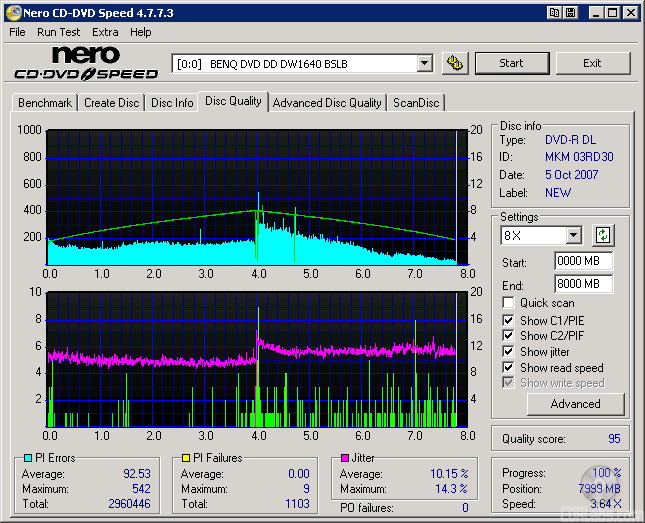Click the refresh speed icon in Settings
Screen dimensions: 645x523
point(603,236)
